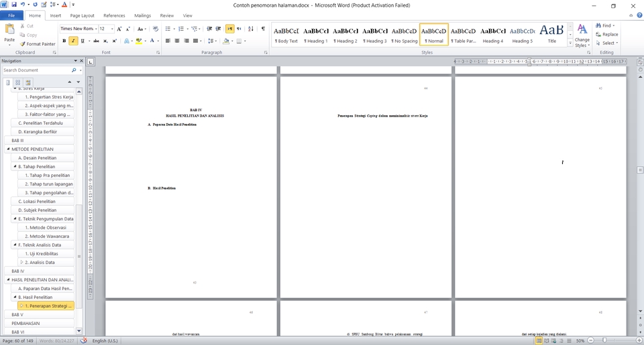The width and height of the screenshot is (644, 345).
Task: Expand 2. Analisis Data heading
Action: (21, 262)
